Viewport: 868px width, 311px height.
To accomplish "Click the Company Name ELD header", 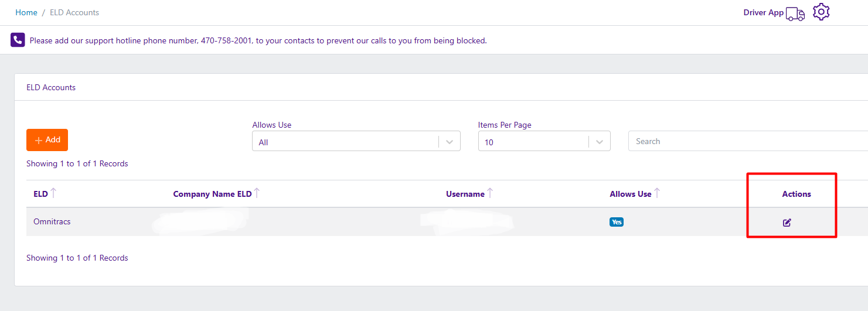I will (x=212, y=194).
